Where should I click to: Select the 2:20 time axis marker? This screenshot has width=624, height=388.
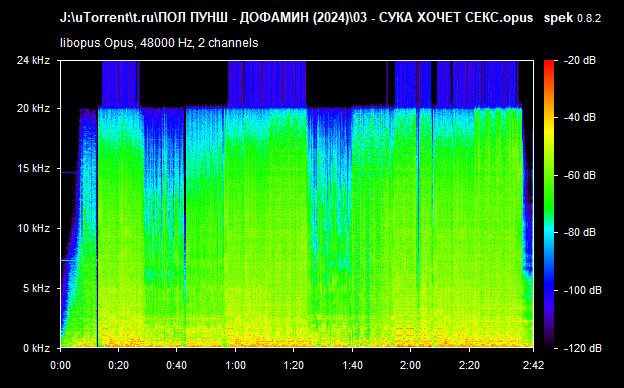point(469,365)
